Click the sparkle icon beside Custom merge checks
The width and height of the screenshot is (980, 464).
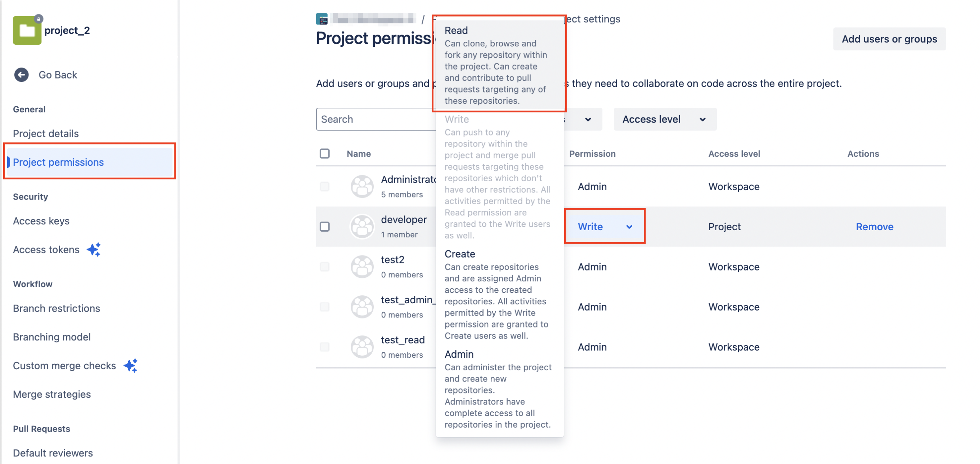[131, 365]
